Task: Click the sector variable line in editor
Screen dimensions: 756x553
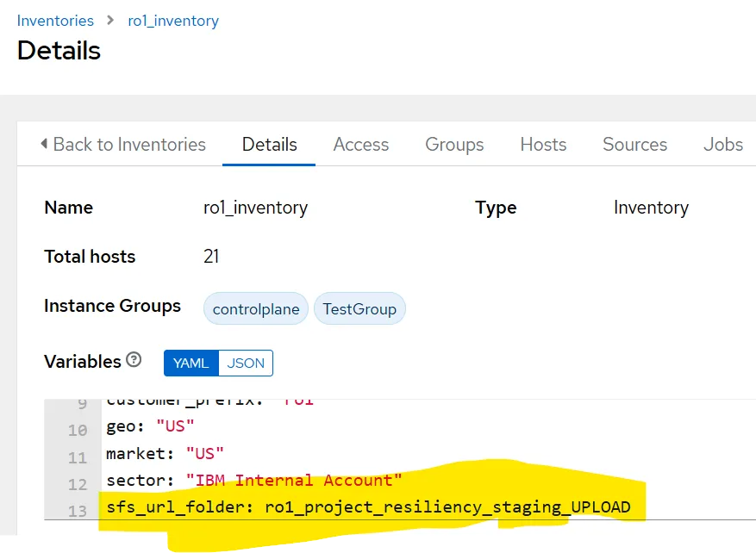Action: (254, 480)
